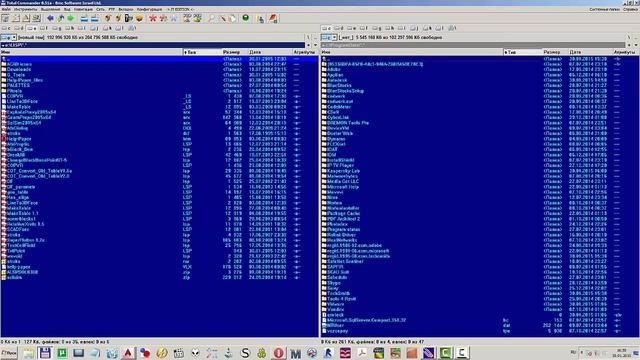Sort the right panel by the Атрибуты column
This screenshot has height=360, width=640.
625,52
